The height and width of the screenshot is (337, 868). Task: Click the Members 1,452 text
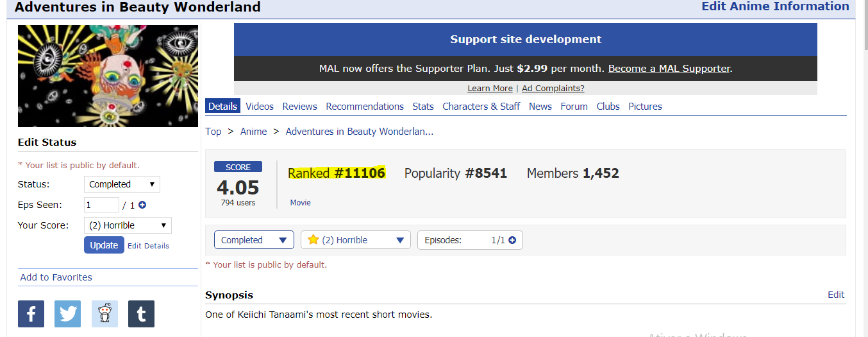pyautogui.click(x=573, y=173)
